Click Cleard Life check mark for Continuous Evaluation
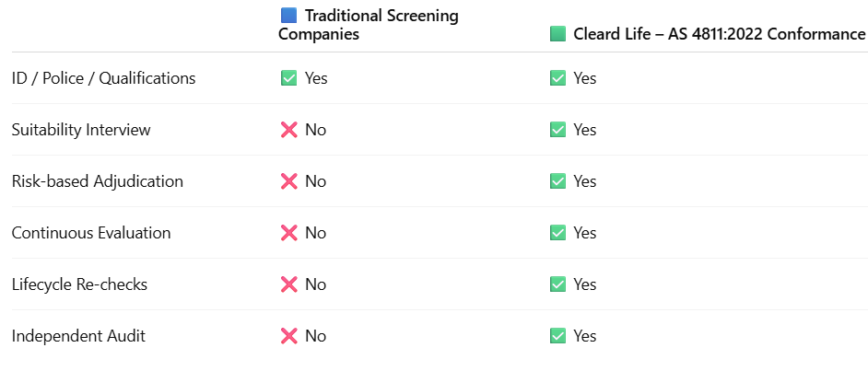The width and height of the screenshot is (868, 371). tap(557, 233)
